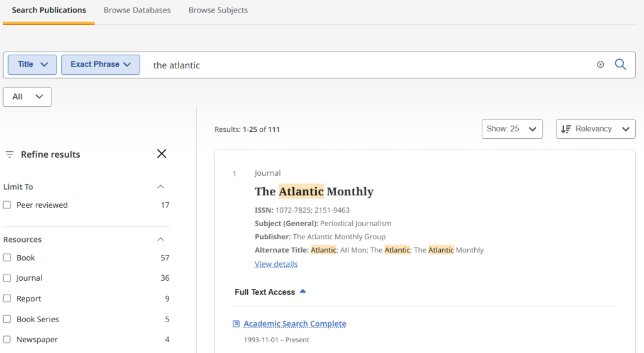Clear the search field with the circled x

tap(601, 64)
